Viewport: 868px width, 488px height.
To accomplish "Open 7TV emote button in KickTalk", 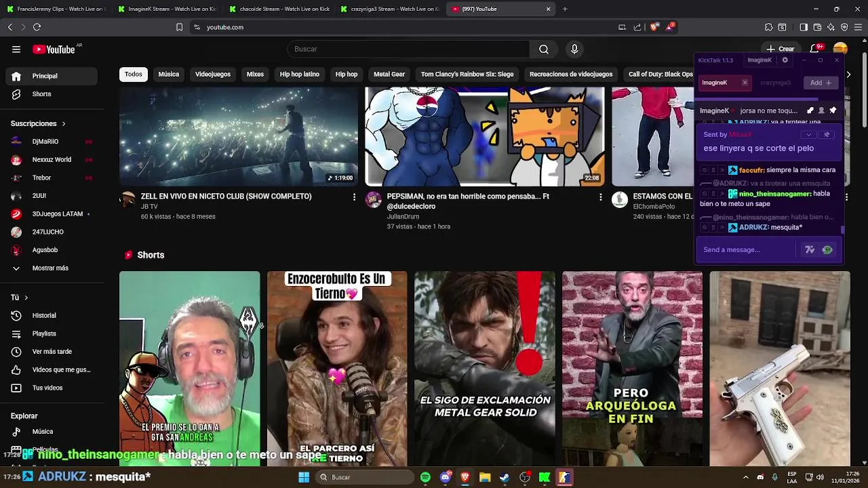I will click(x=810, y=250).
